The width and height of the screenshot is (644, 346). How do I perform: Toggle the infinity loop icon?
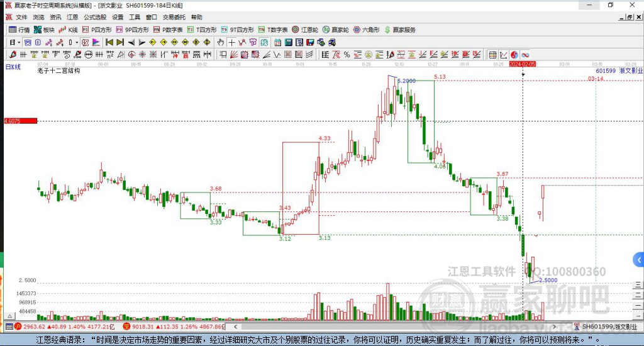[x=525, y=55]
